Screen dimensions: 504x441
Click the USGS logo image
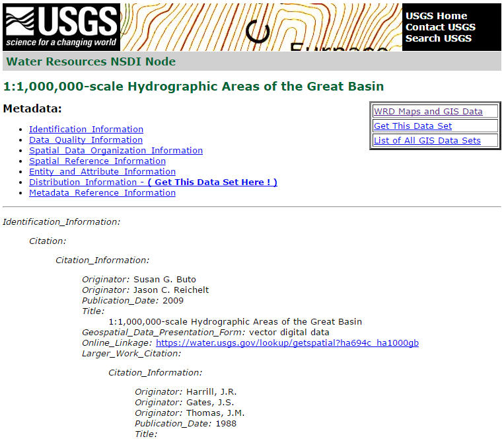[x=61, y=27]
